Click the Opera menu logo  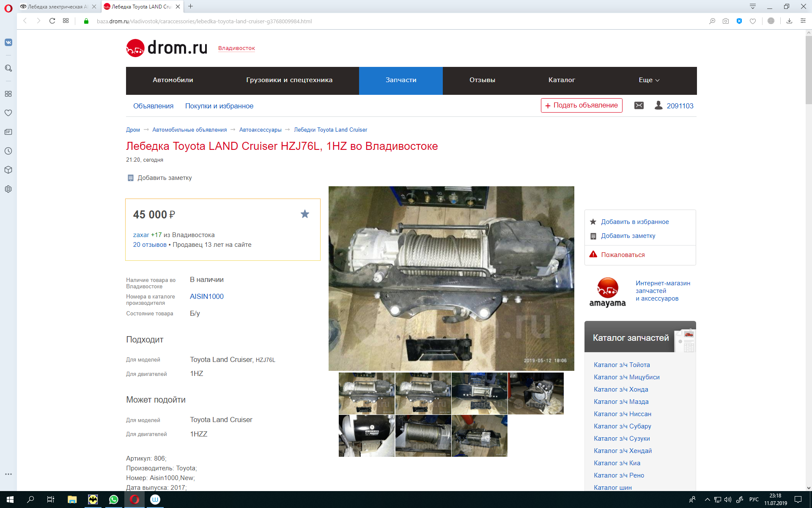[x=8, y=8]
